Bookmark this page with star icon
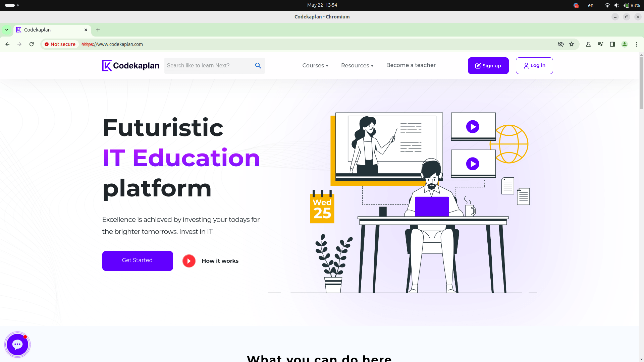Viewport: 644px width, 362px height. [x=572, y=44]
